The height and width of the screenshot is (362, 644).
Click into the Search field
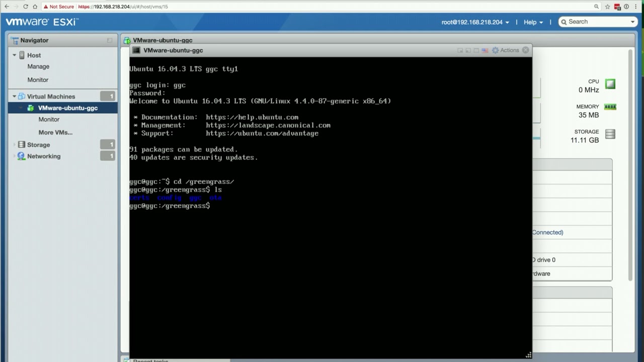click(x=598, y=22)
